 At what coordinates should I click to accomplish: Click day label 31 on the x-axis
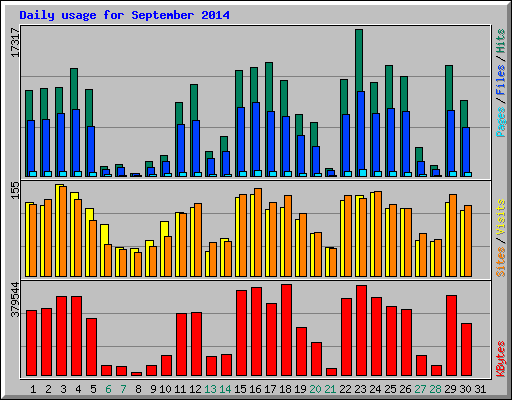pos(480,389)
